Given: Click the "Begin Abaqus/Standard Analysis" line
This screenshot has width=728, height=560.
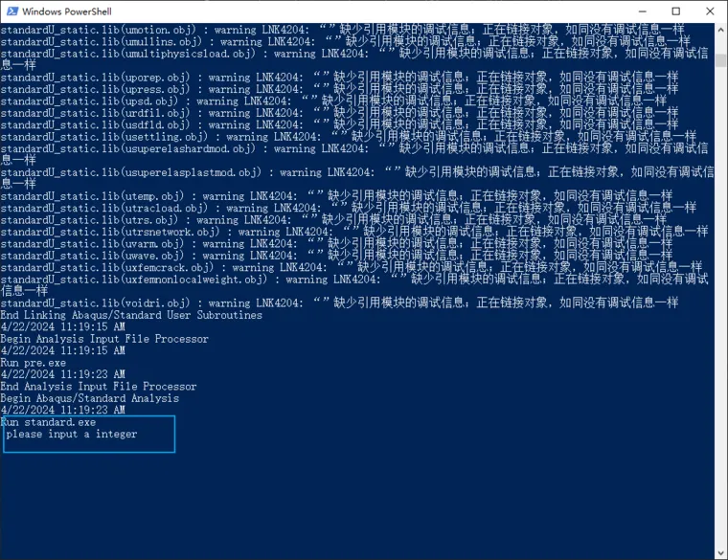Looking at the screenshot, I should (x=89, y=398).
